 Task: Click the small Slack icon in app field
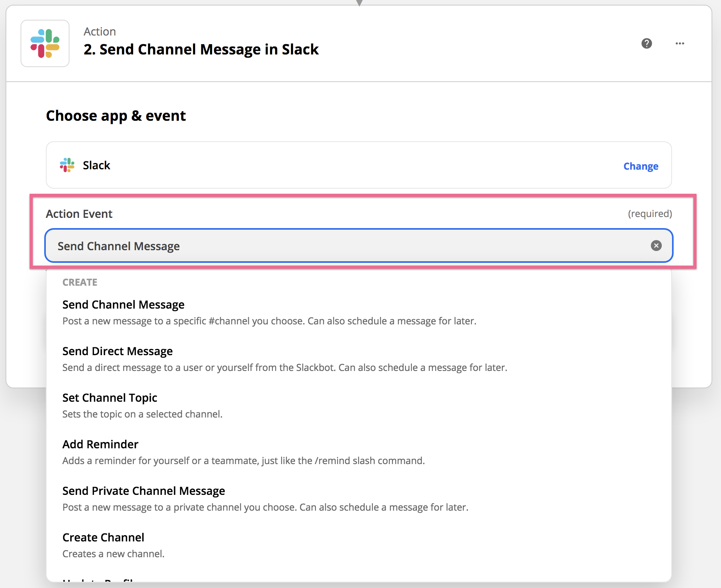coord(67,165)
